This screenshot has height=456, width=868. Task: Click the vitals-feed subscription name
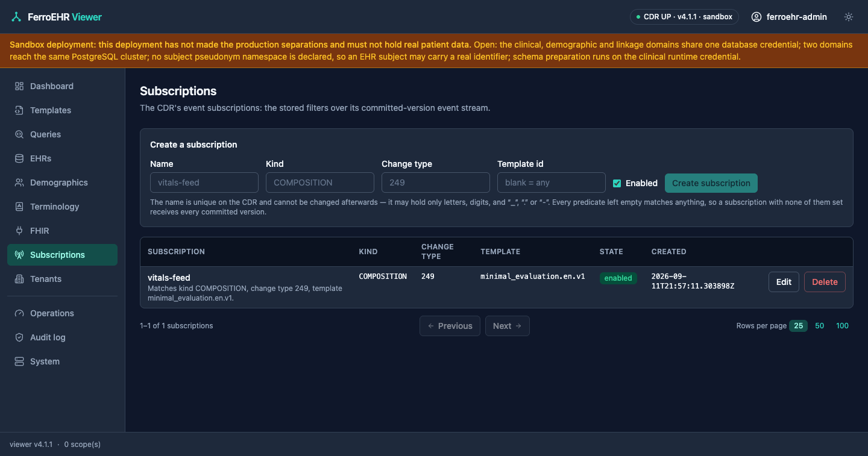(x=169, y=278)
